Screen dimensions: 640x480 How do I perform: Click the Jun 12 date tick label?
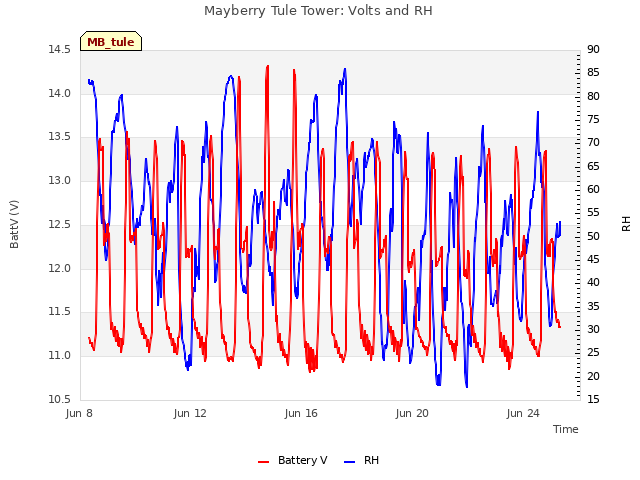(190, 413)
